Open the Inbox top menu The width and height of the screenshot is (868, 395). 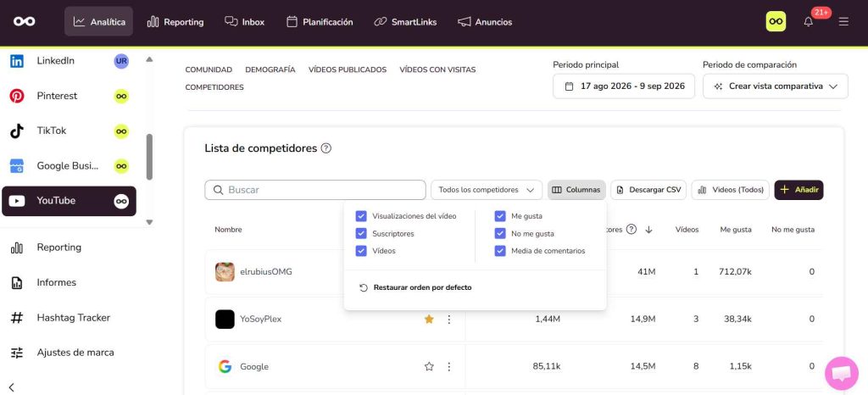[245, 21]
